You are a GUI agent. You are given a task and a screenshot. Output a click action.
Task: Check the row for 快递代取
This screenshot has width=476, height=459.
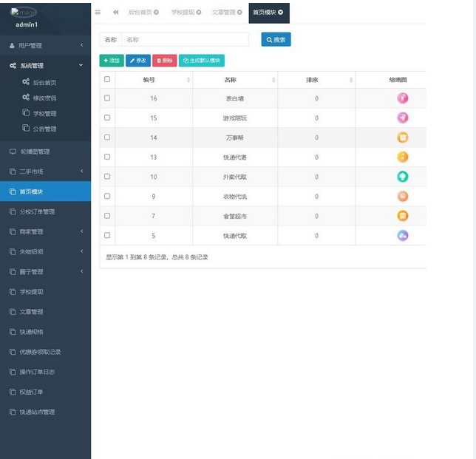pos(107,235)
